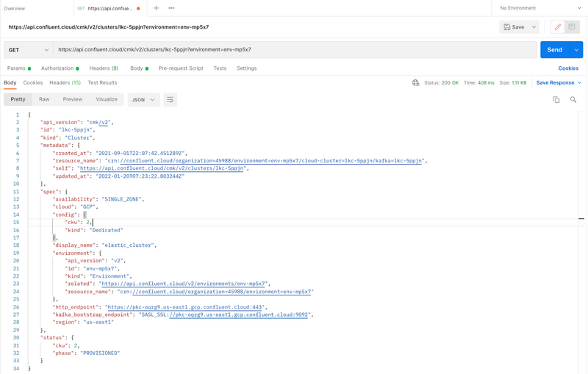The width and height of the screenshot is (588, 374).
Task: Select the response Cookies tab
Action: (32, 83)
